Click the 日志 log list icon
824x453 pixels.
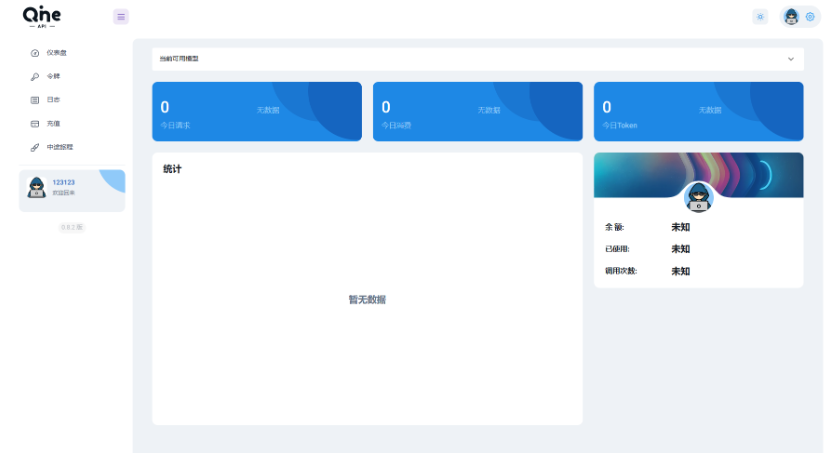pos(35,100)
